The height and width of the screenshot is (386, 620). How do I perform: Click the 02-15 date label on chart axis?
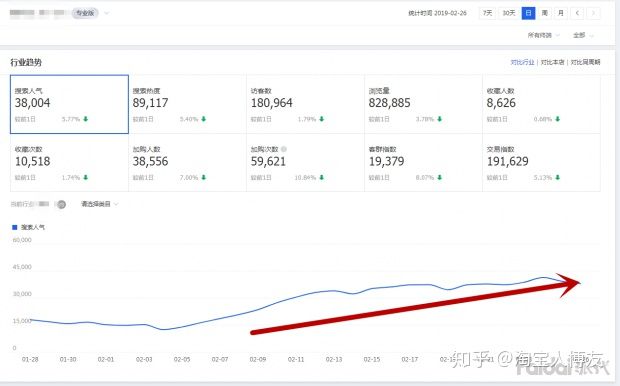[x=372, y=359]
